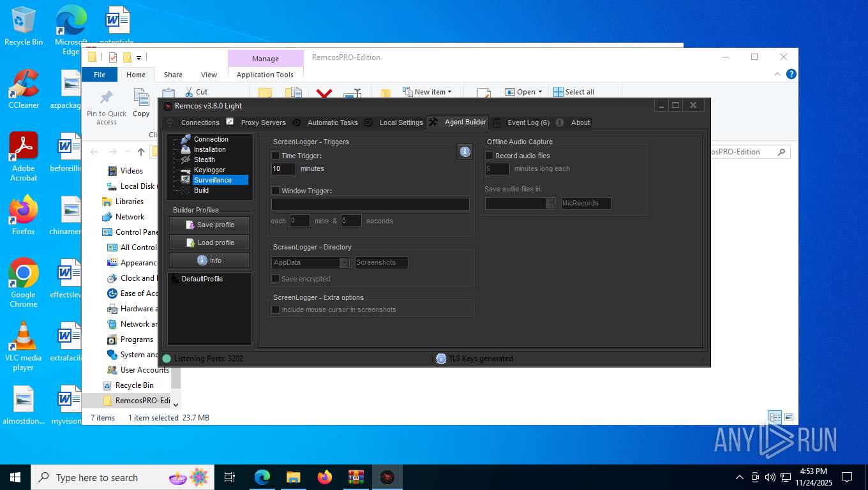Open the File menu in Explorer
Screen dimensions: 868x490
coord(100,75)
